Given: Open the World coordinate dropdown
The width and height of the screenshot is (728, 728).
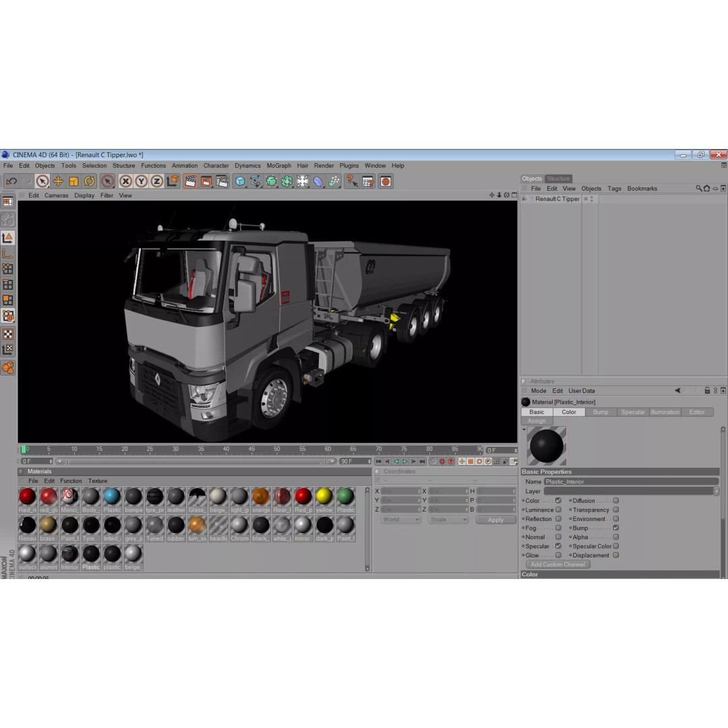Looking at the screenshot, I should click(x=400, y=520).
